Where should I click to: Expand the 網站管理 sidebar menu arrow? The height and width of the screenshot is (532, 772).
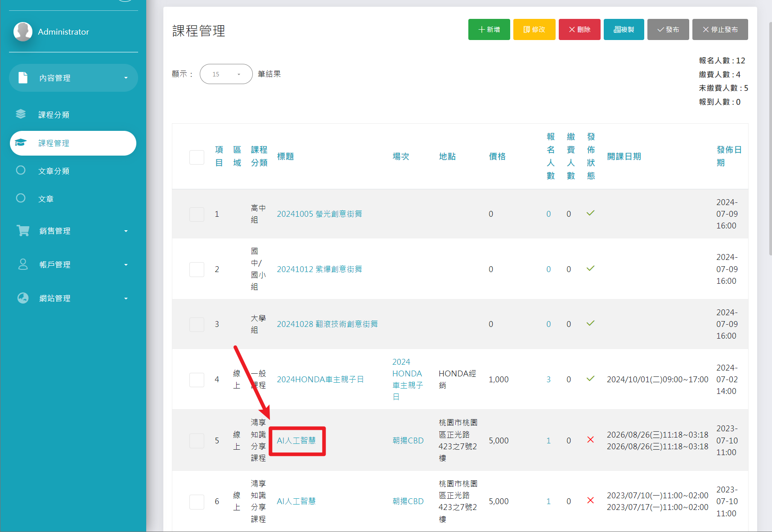(x=126, y=299)
